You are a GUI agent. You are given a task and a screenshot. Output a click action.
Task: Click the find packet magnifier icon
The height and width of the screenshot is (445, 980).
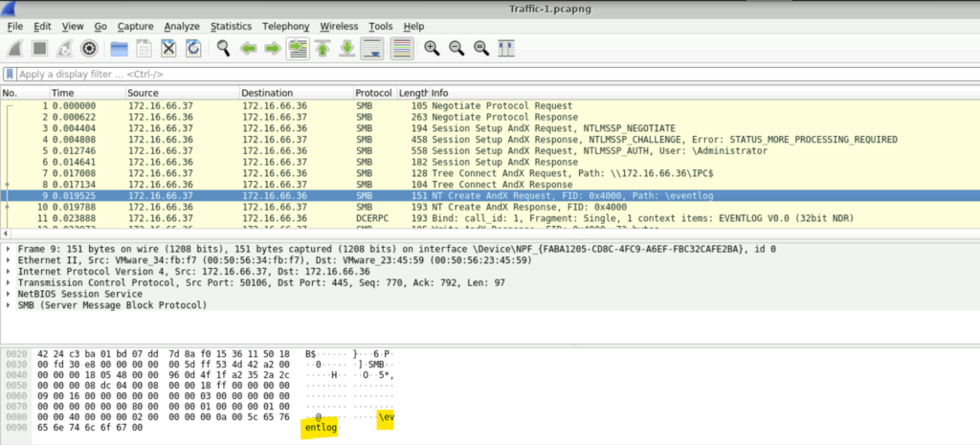[x=223, y=49]
